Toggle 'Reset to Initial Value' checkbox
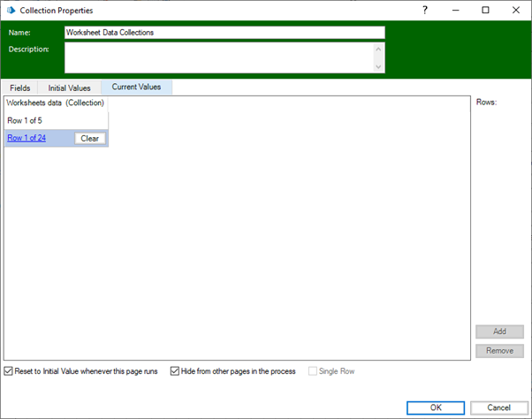This screenshot has width=532, height=419. tap(9, 371)
